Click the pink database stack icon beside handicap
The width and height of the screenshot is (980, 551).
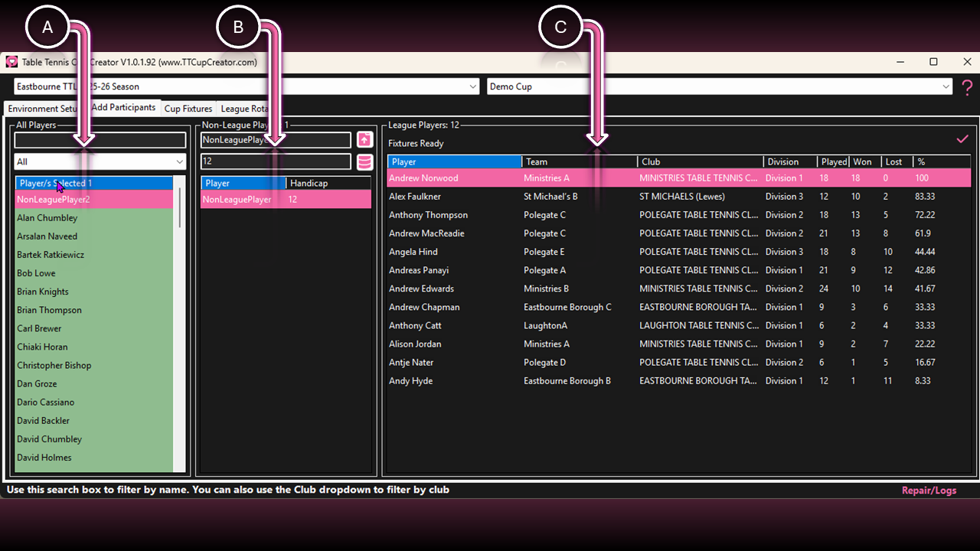pyautogui.click(x=364, y=161)
